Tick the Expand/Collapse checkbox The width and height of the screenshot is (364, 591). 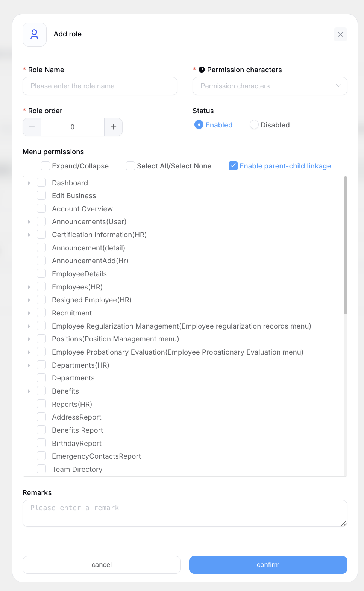coord(45,166)
